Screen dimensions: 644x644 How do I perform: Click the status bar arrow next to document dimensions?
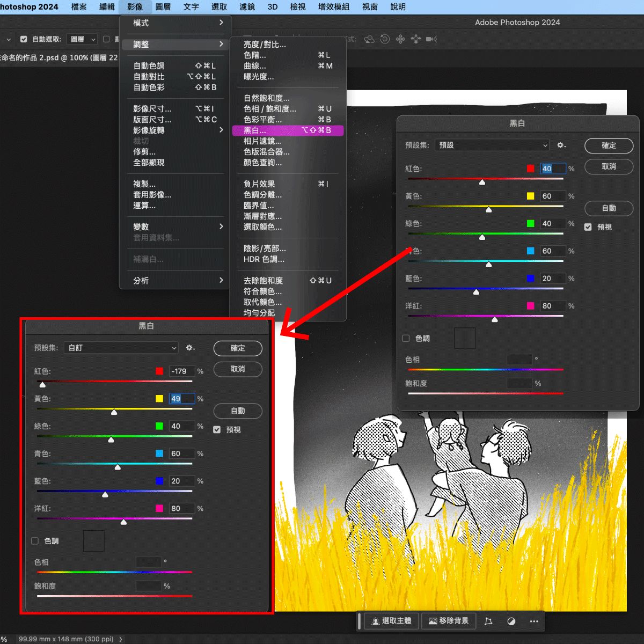click(121, 639)
